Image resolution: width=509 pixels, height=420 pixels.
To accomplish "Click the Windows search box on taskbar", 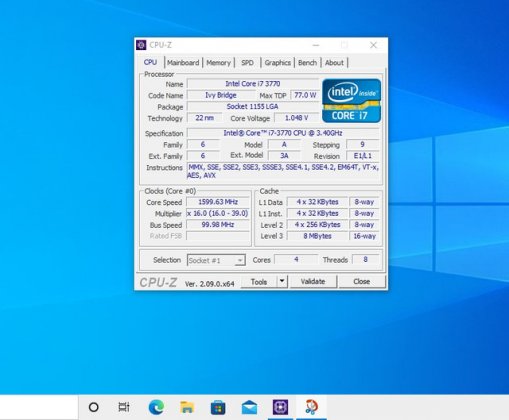I will tap(39, 407).
